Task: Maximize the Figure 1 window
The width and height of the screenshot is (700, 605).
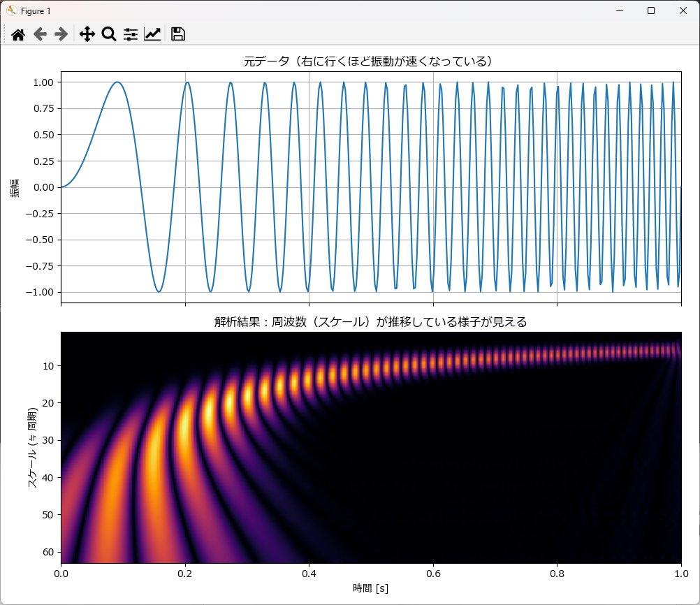Action: coord(651,10)
